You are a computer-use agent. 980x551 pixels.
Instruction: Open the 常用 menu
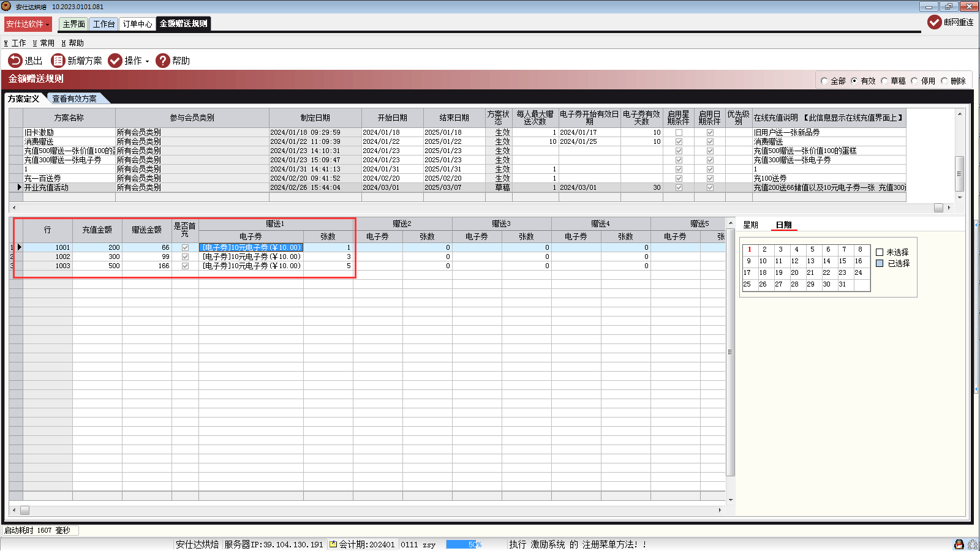click(x=43, y=43)
